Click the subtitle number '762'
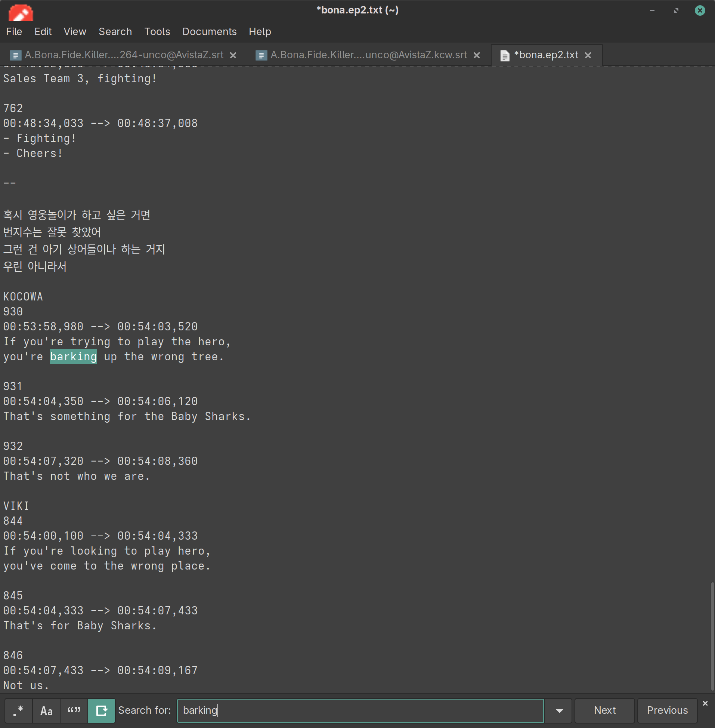 [13, 108]
